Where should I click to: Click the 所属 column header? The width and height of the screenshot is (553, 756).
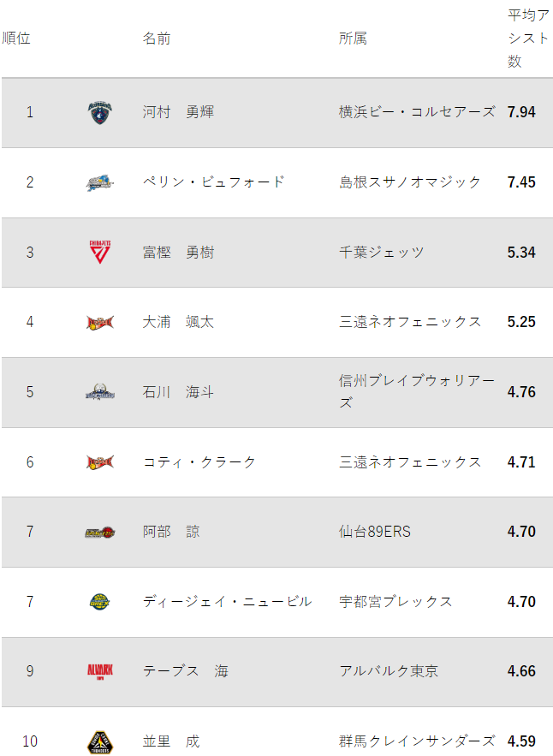tap(353, 38)
